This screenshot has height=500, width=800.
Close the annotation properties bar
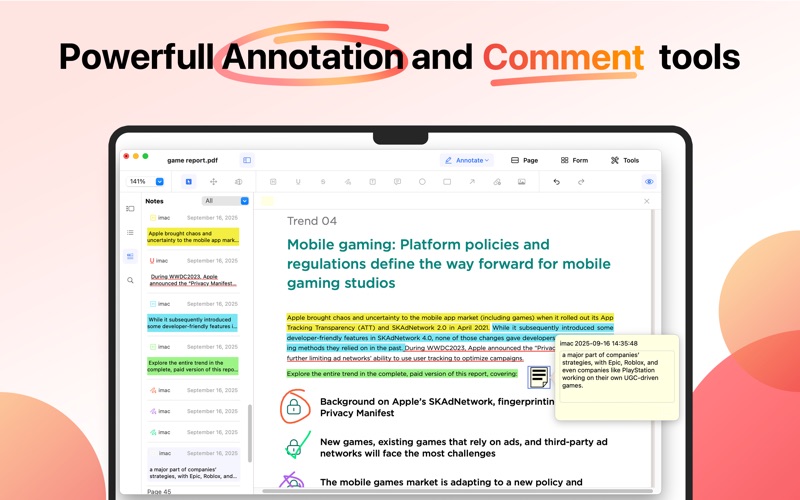(646, 201)
